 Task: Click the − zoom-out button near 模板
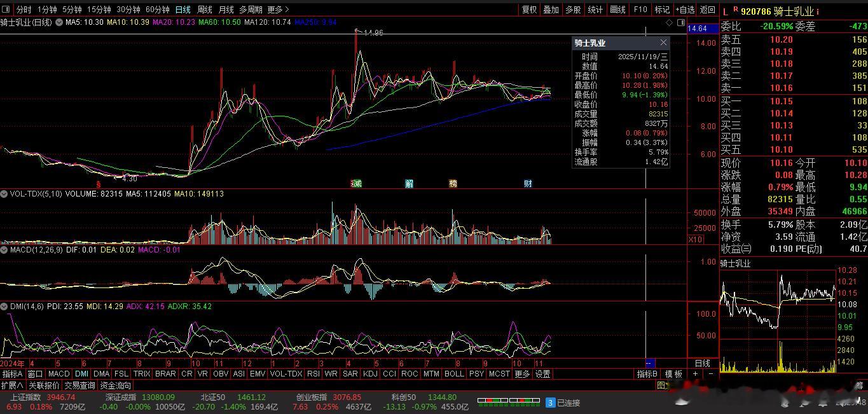710,374
